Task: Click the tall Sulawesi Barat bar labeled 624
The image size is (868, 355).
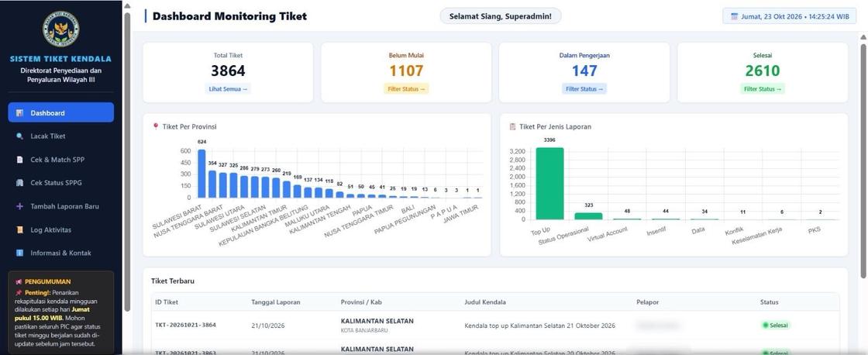Action: (201, 174)
